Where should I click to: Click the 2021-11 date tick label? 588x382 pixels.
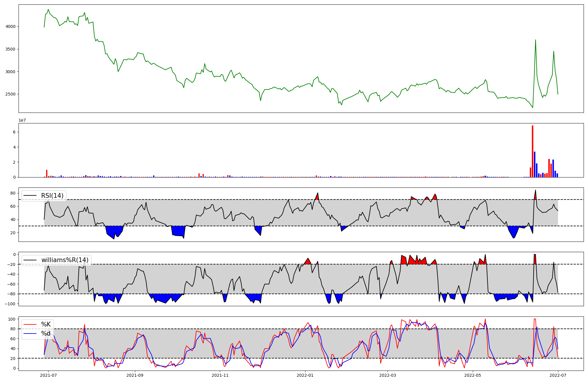point(220,375)
